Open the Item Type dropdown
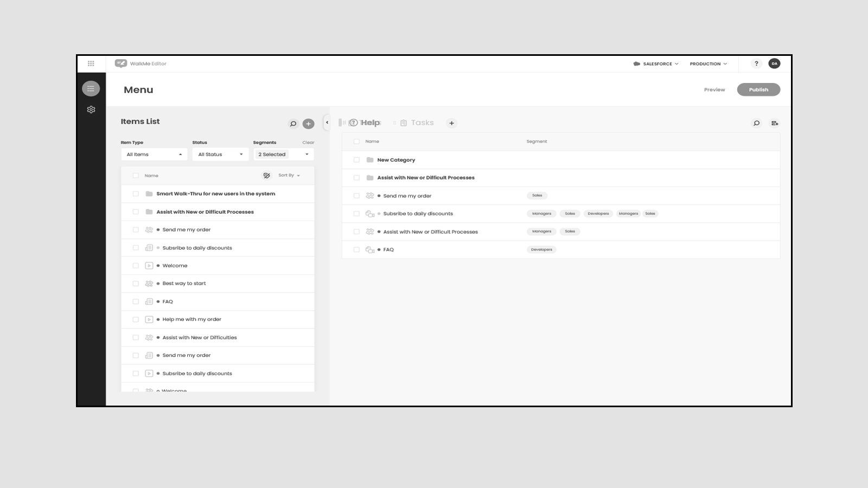 (154, 155)
